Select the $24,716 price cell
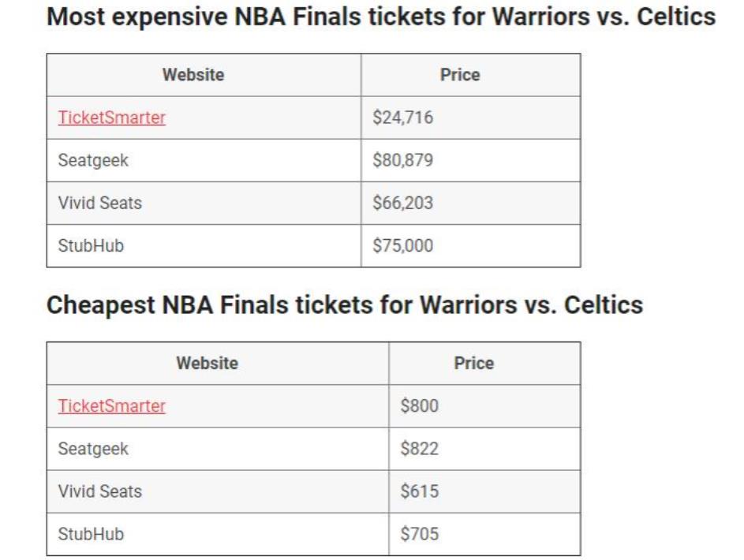The height and width of the screenshot is (560, 744). click(402, 118)
